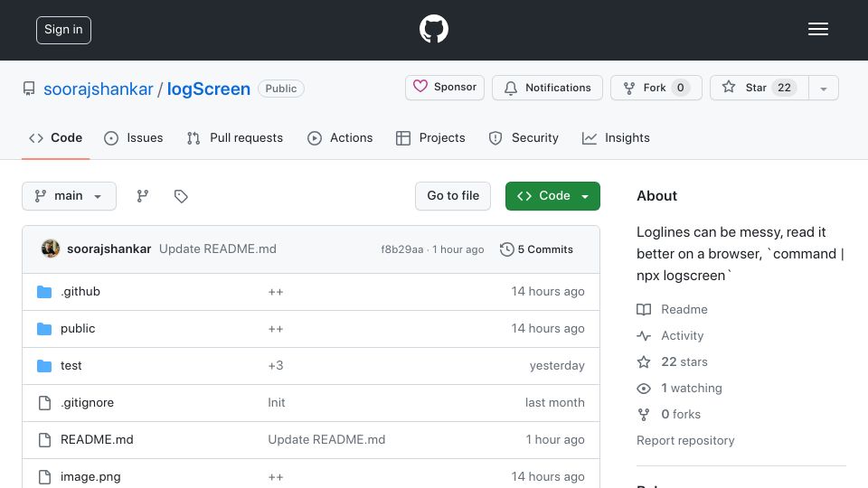
Task: Open the soorajshankar owner profile link
Action: tap(98, 89)
